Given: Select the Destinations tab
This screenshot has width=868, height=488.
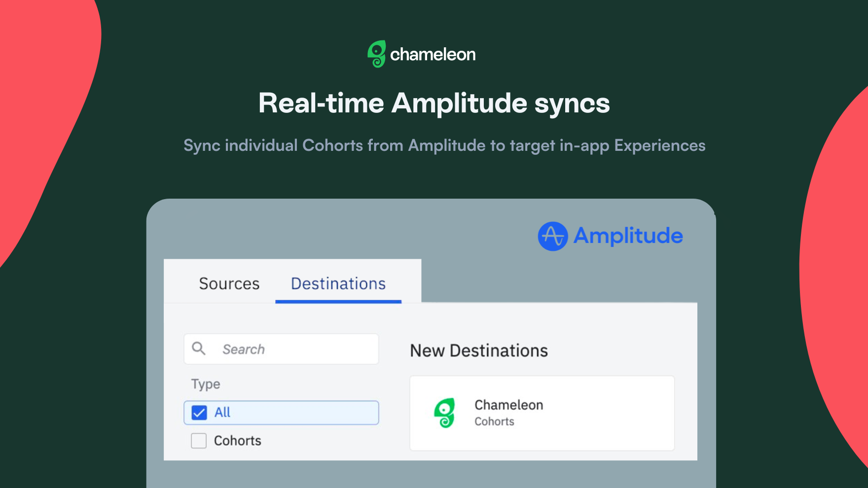Looking at the screenshot, I should [x=338, y=283].
